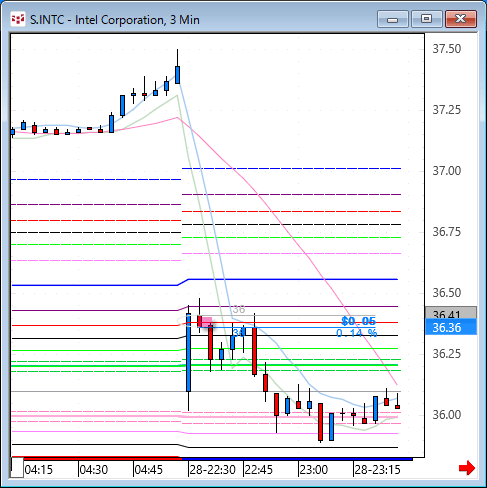Viewport: 487px width, 488px height.
Task: Click the pink order marker box
Action: click(x=207, y=322)
